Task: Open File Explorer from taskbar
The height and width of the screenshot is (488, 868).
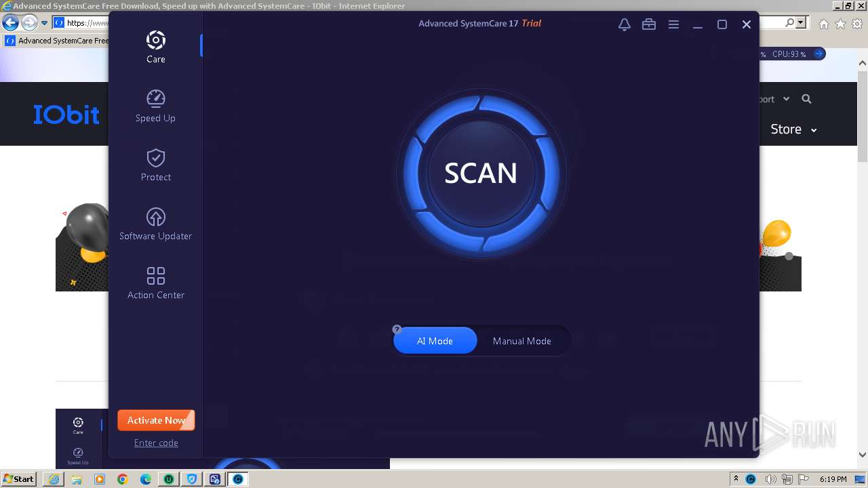Action: (77, 479)
